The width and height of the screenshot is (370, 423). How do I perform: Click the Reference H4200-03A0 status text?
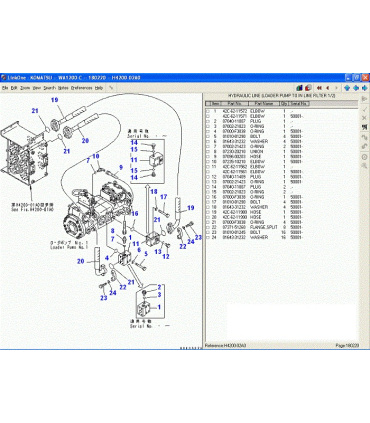click(x=225, y=346)
